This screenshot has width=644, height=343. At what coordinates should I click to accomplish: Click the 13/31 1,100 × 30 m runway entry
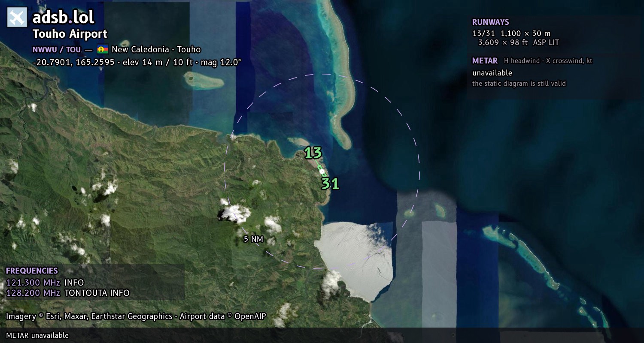coord(511,33)
